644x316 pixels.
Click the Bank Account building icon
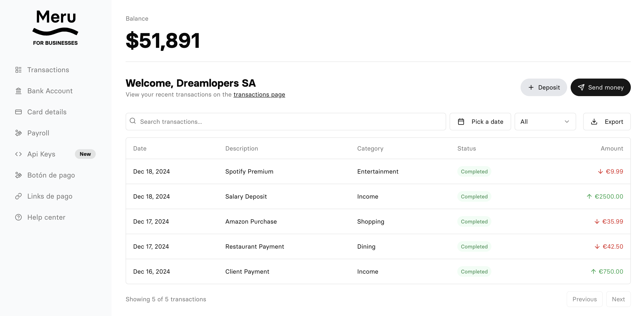coord(18,91)
